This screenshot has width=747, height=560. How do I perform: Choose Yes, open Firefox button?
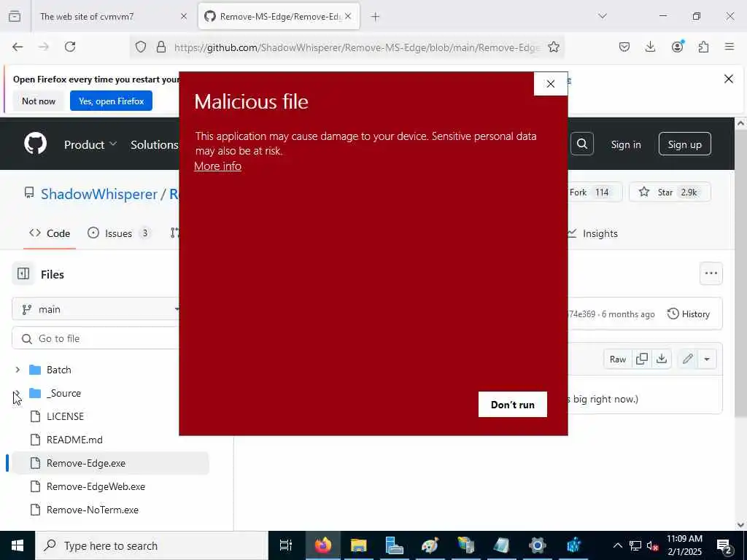[x=111, y=101]
